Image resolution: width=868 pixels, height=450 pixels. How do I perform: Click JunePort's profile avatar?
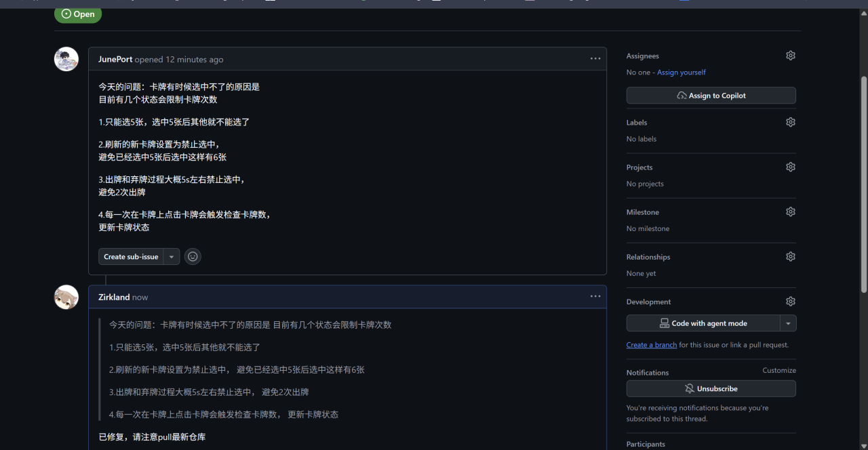click(66, 59)
